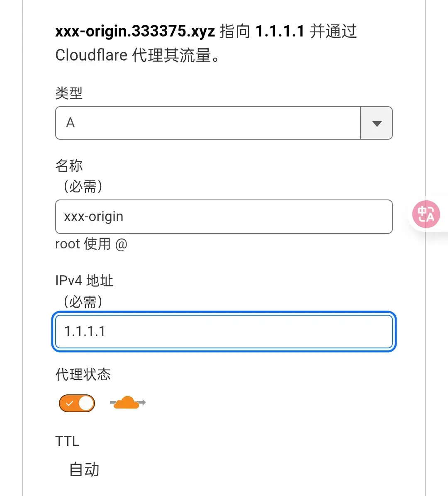Screen dimensions: 448x496
Task: Click the TTL section label
Action: click(67, 441)
